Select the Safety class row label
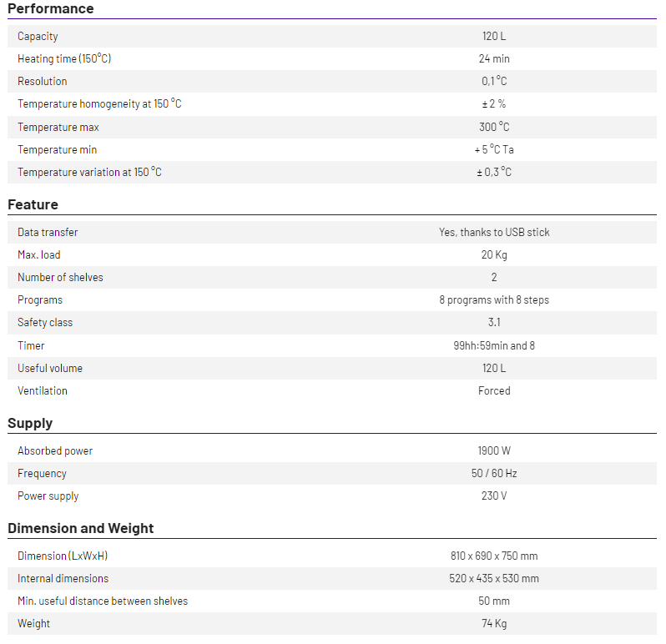The width and height of the screenshot is (666, 644). click(45, 322)
